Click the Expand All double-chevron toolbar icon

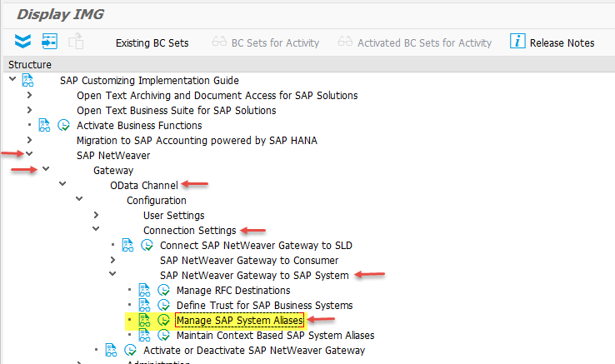pos(22,42)
